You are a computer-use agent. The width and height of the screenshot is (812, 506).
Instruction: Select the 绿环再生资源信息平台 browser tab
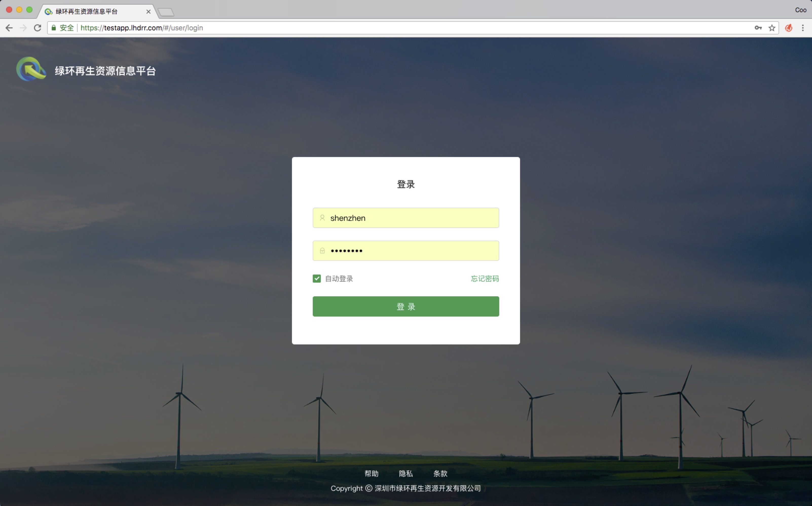pyautogui.click(x=86, y=11)
